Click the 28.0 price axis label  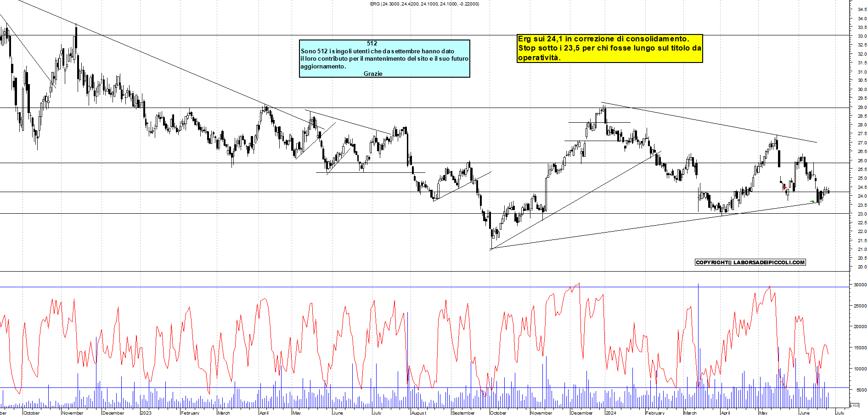[862, 125]
